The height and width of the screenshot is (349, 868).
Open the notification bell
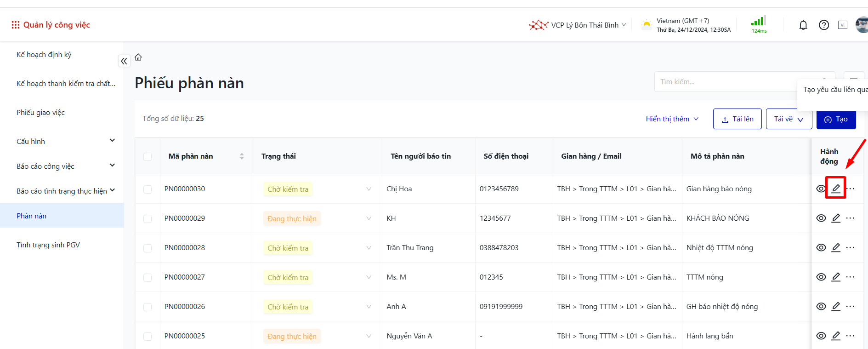coord(803,25)
